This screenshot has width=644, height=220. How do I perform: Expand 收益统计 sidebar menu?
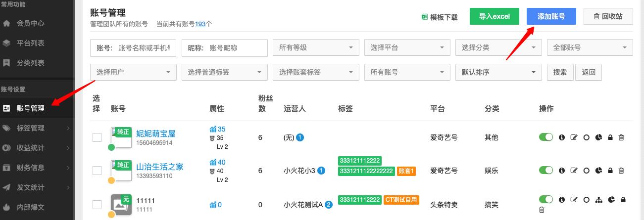pos(37,148)
